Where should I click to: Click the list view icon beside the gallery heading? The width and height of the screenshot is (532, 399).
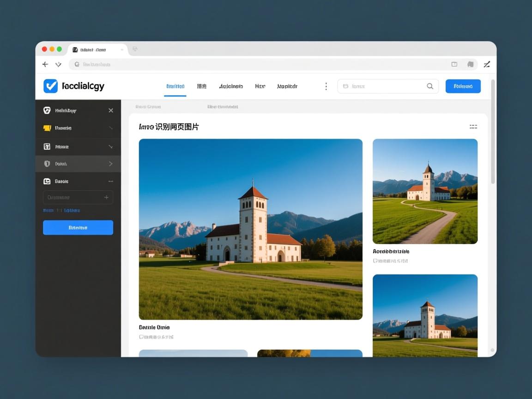click(x=473, y=127)
